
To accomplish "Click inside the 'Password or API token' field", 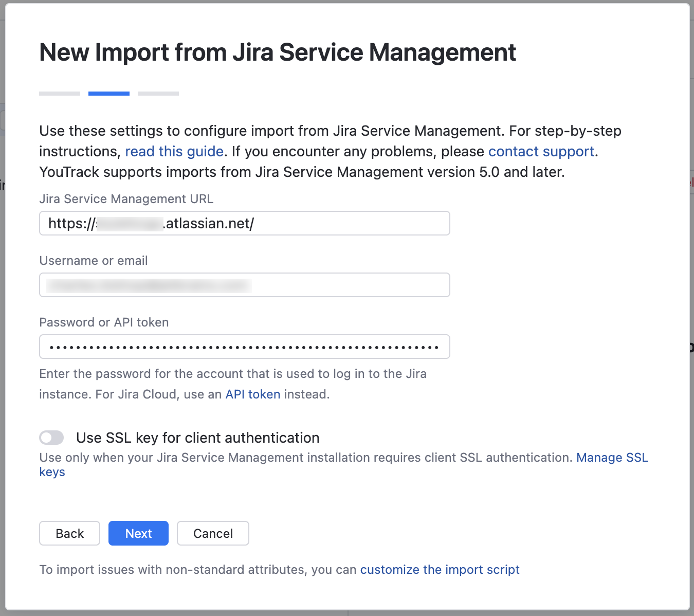I will point(244,347).
